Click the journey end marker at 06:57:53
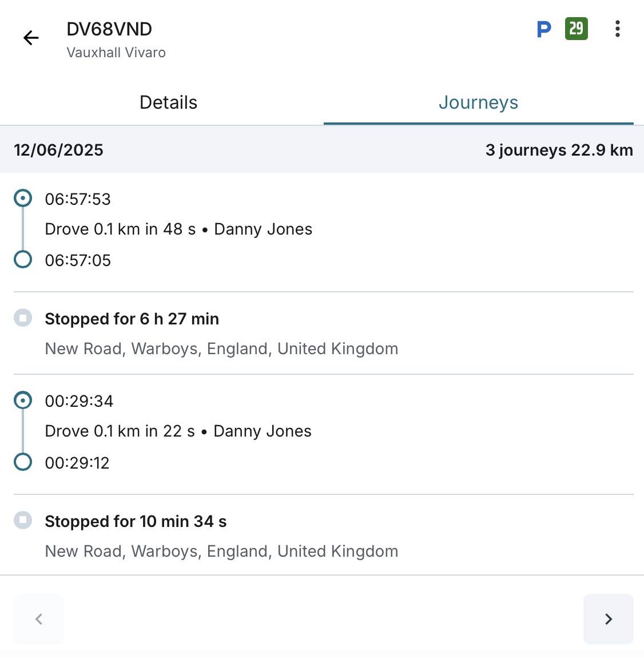Screen dimensions: 644x658 (x=23, y=199)
